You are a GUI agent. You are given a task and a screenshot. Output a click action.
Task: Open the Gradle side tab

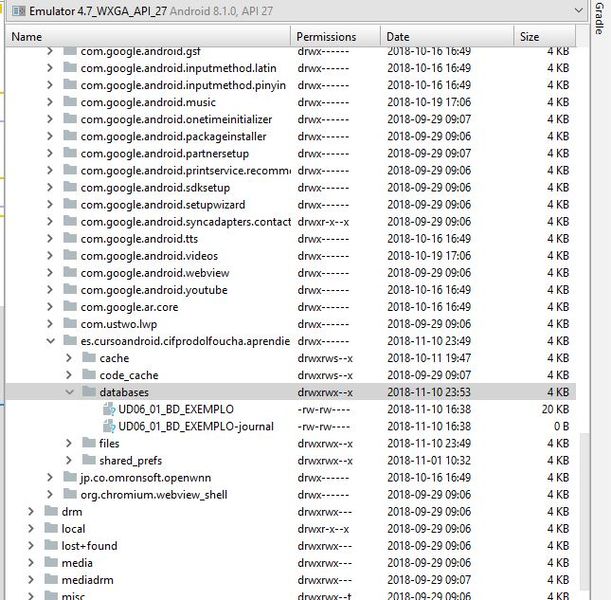tap(599, 19)
